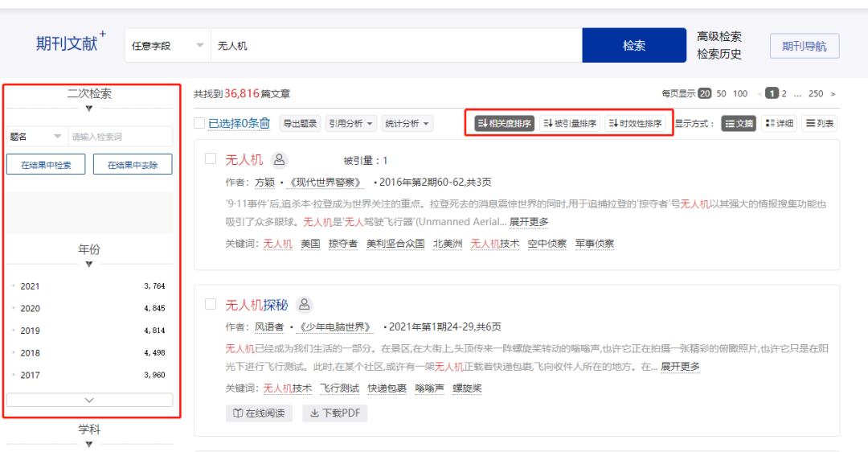Click the 期刊文献 logo

pyautogui.click(x=70, y=43)
